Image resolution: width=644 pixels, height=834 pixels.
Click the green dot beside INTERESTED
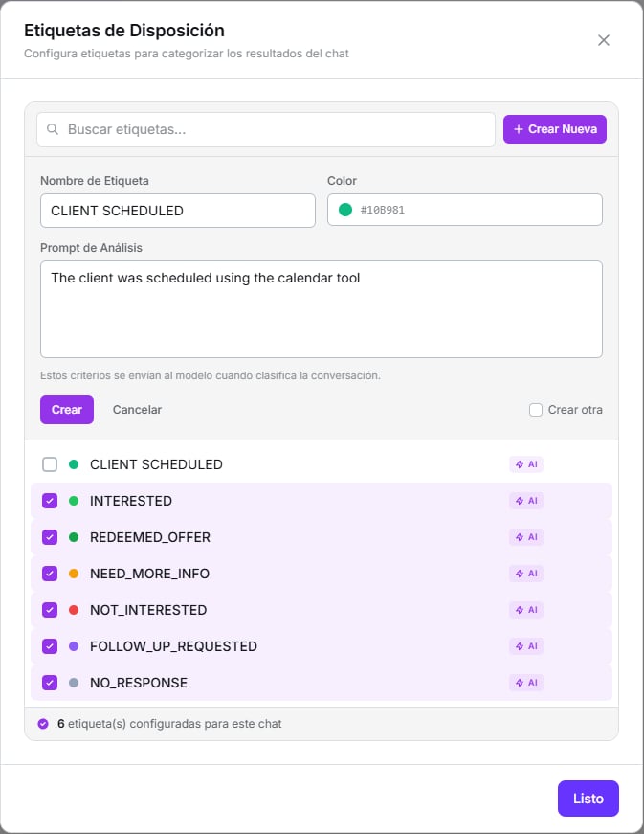click(x=74, y=501)
